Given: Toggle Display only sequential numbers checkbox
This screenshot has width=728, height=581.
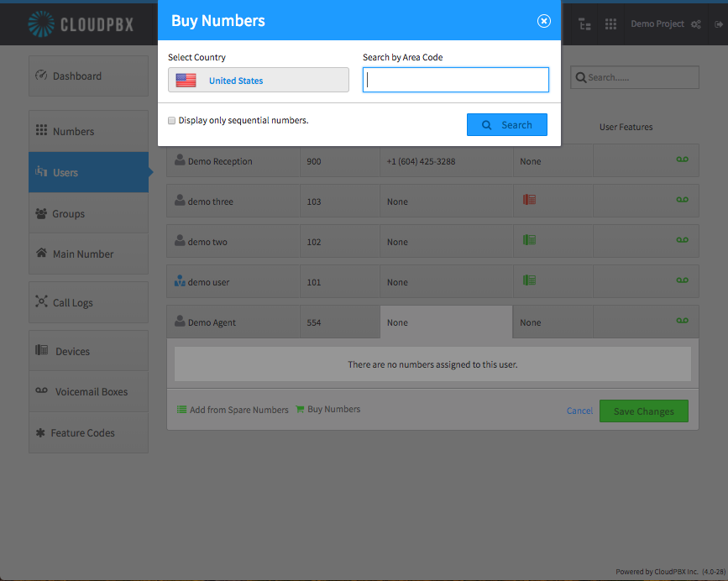Looking at the screenshot, I should click(x=172, y=121).
